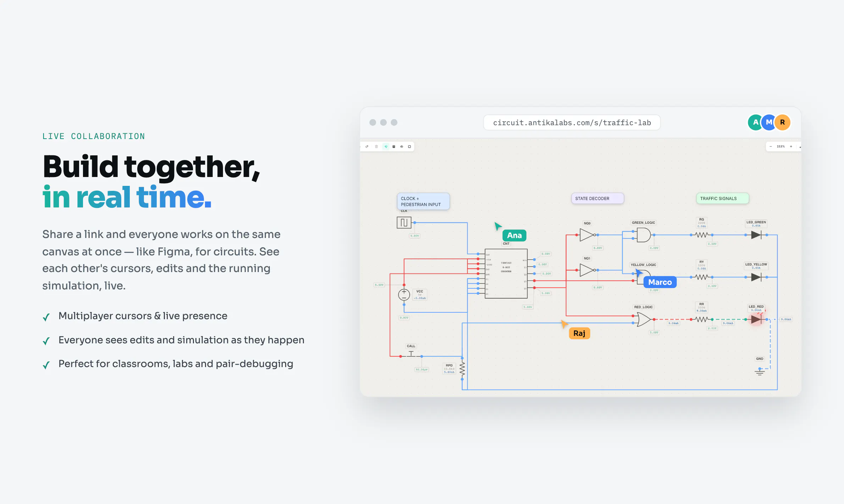844x504 pixels.
Task: Click Raj's orange cursor name tag
Action: (579, 333)
